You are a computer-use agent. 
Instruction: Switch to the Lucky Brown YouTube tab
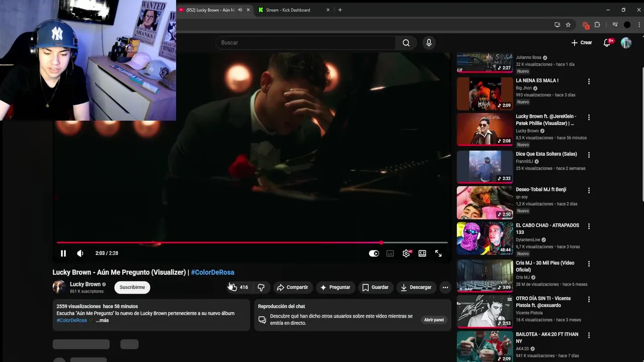[x=210, y=10]
